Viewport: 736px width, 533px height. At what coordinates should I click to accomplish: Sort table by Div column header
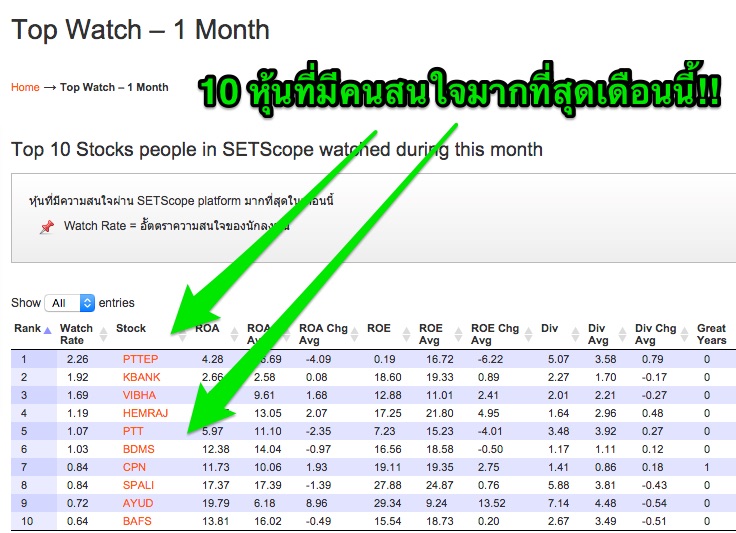560,328
